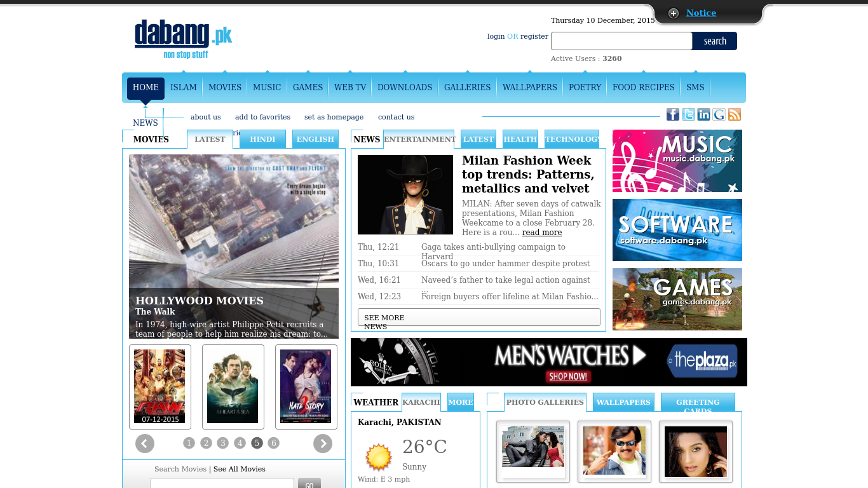Viewport: 868px width, 488px height.
Task: Open the POETRY menu item
Action: pos(585,88)
